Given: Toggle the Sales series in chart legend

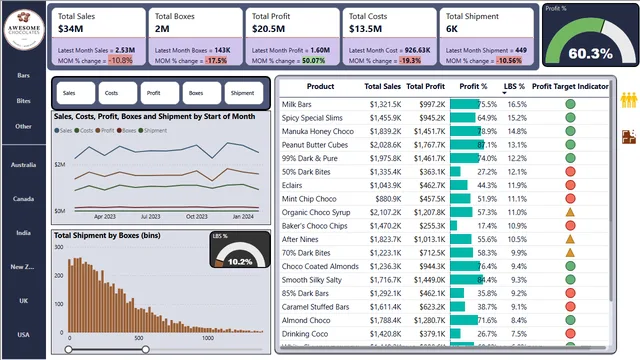Looking at the screenshot, I should (63, 131).
